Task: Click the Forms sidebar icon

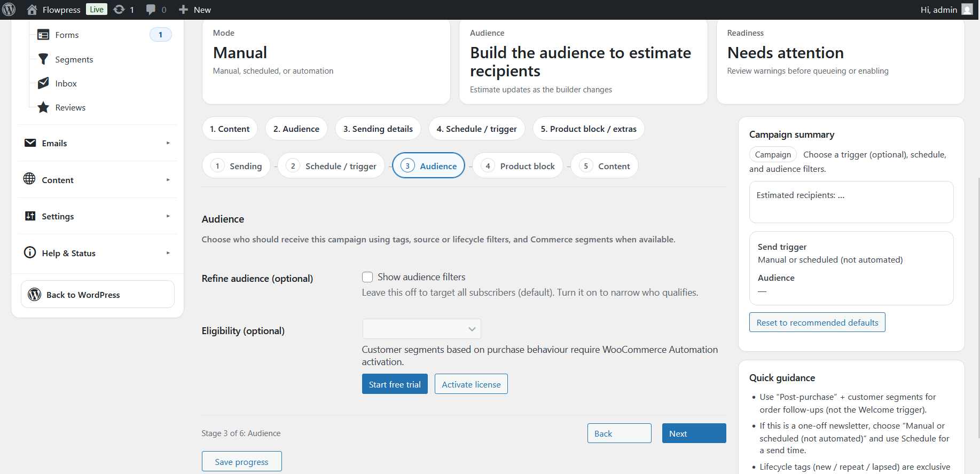Action: [x=43, y=35]
